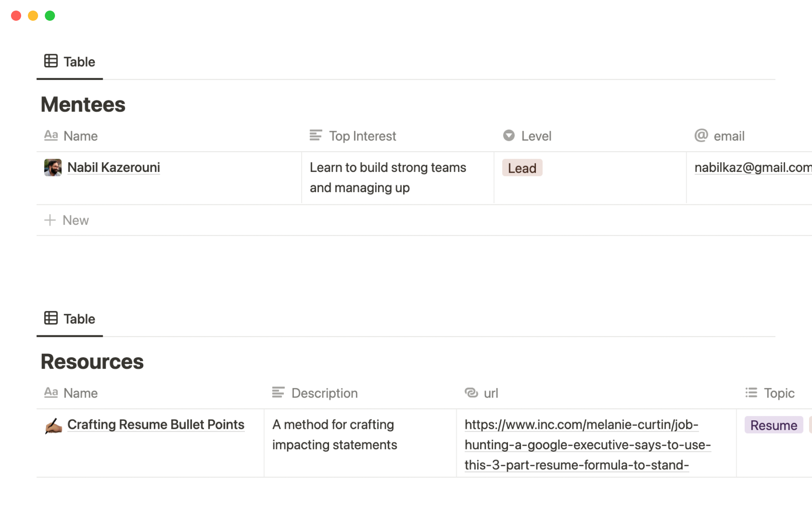Image resolution: width=812 pixels, height=508 pixels.
Task: Click the Mentees database title
Action: coord(83,105)
